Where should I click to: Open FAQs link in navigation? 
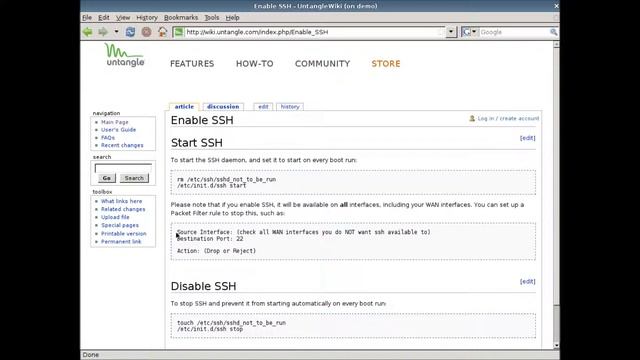click(108, 138)
